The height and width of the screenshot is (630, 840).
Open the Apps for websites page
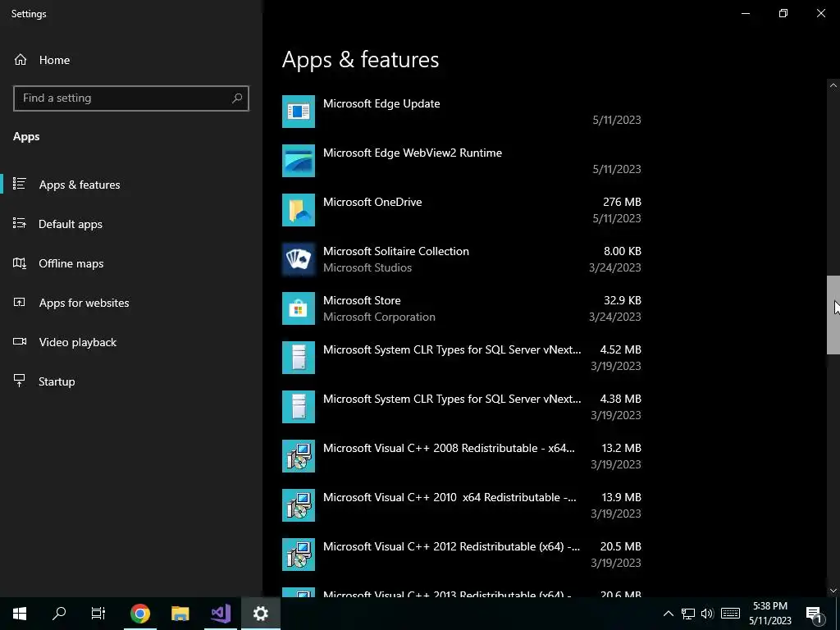point(131,303)
